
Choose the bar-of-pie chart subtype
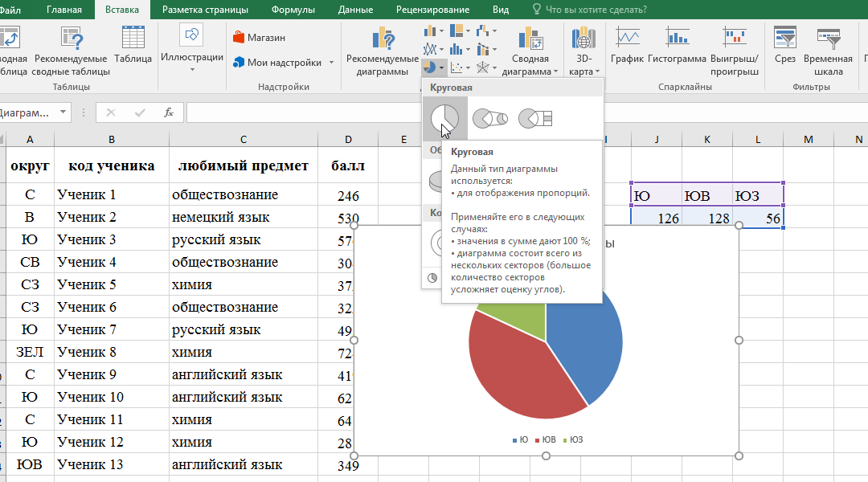click(535, 118)
